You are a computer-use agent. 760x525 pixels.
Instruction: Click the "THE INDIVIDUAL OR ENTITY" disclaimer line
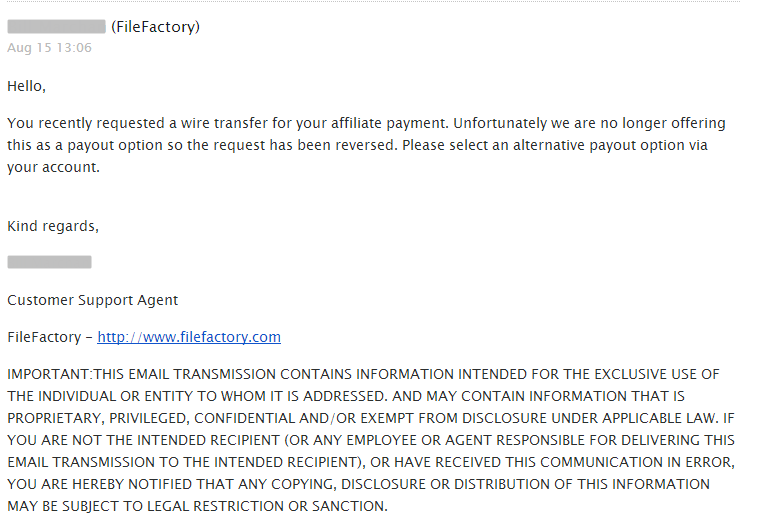coord(346,396)
